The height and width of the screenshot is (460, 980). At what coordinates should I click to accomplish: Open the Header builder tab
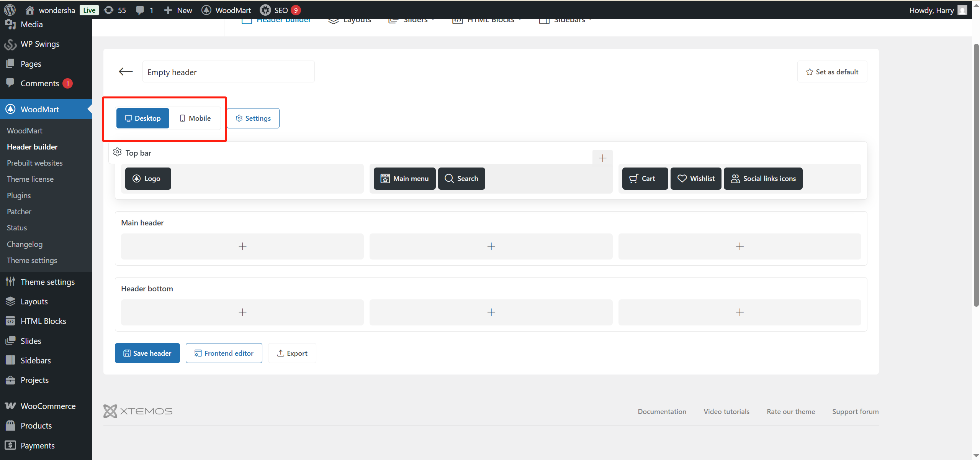(x=276, y=20)
